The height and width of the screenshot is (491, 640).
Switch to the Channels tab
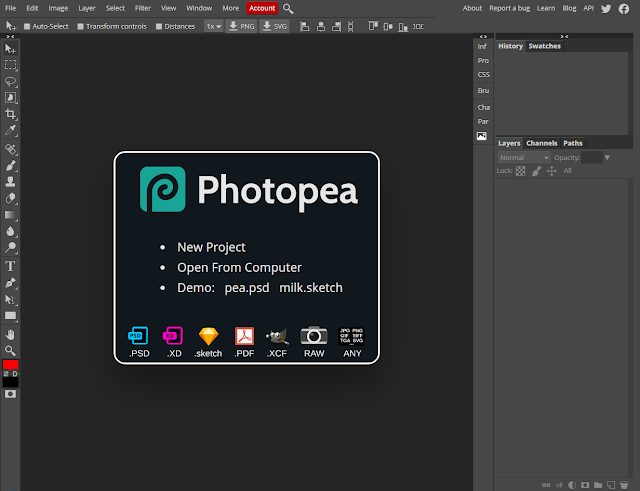(x=542, y=143)
